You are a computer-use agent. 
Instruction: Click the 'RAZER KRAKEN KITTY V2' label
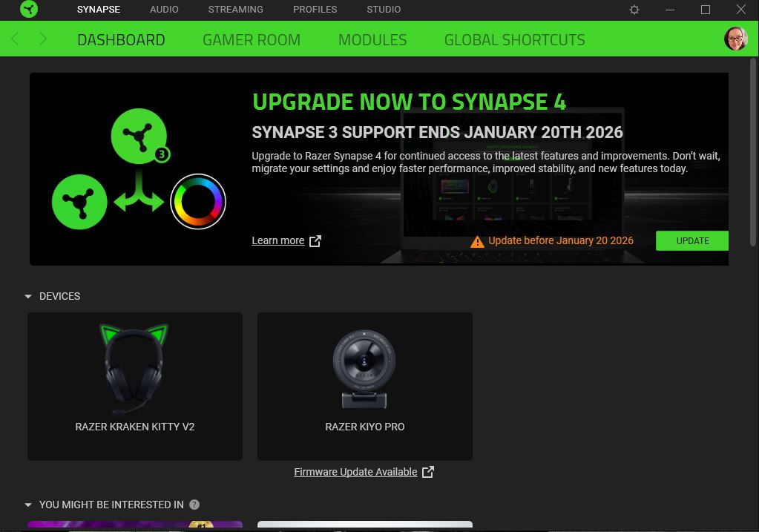tap(135, 427)
